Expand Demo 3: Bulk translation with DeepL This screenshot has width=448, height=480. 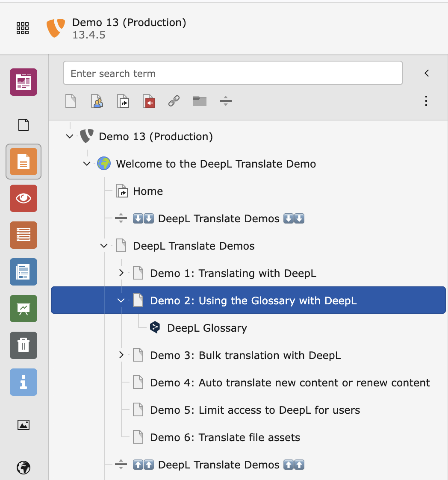(121, 355)
